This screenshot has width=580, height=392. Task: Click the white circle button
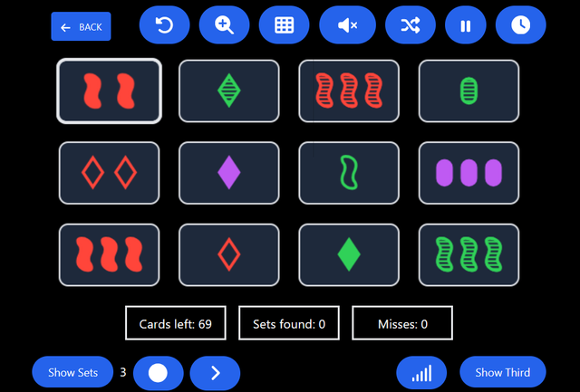pyautogui.click(x=159, y=373)
